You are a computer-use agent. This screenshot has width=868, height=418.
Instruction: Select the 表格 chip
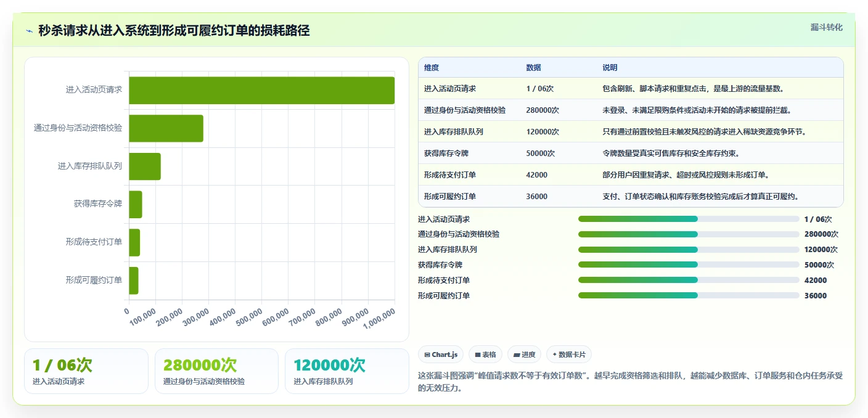pyautogui.click(x=485, y=354)
